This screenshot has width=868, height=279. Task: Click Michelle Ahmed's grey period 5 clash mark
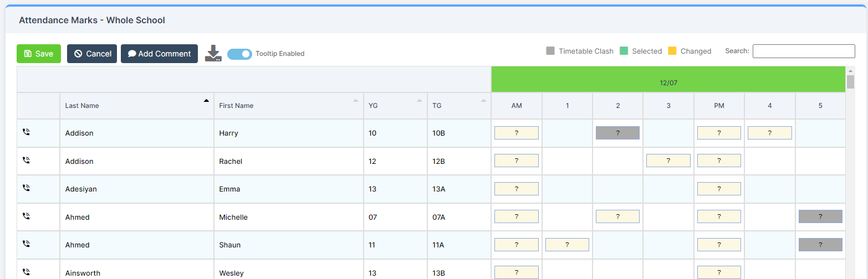tap(820, 216)
